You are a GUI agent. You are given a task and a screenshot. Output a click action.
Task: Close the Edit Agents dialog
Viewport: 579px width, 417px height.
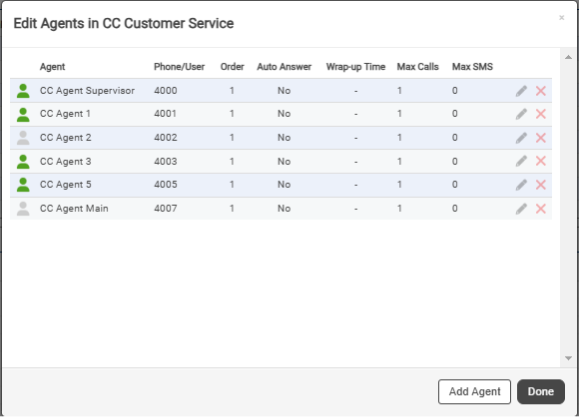562,18
